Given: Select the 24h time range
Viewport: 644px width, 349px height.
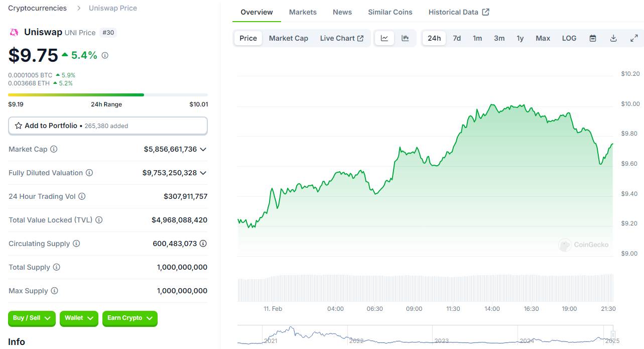Looking at the screenshot, I should (x=434, y=38).
